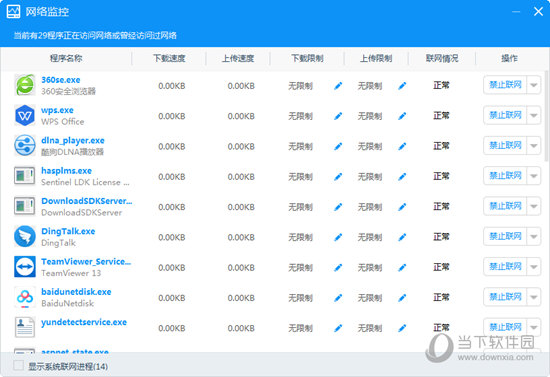The height and width of the screenshot is (377, 550).
Task: Click 无限制 download limit text for hasplms.exe
Action: 301,176
